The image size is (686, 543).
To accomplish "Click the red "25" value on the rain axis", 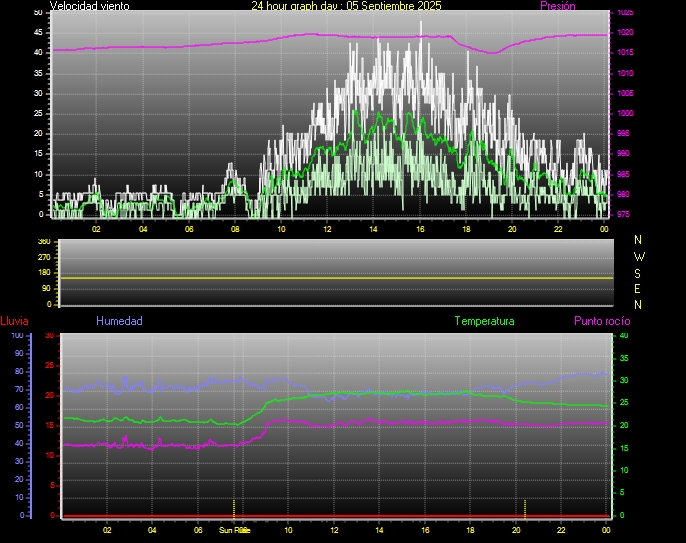I will click(x=49, y=365).
